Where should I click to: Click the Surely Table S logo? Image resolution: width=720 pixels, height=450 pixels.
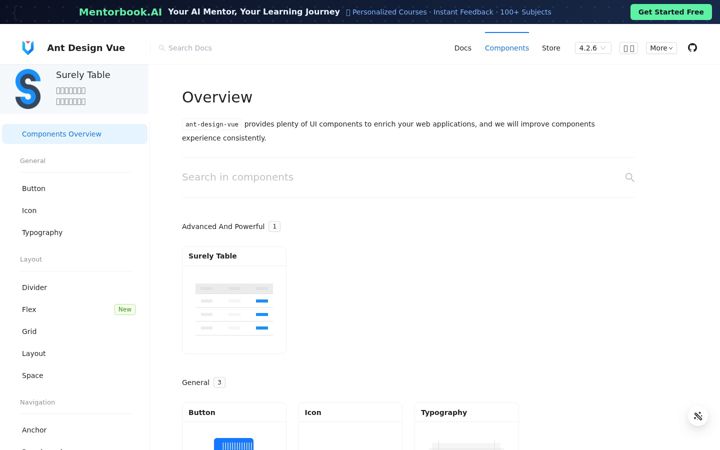tap(28, 89)
